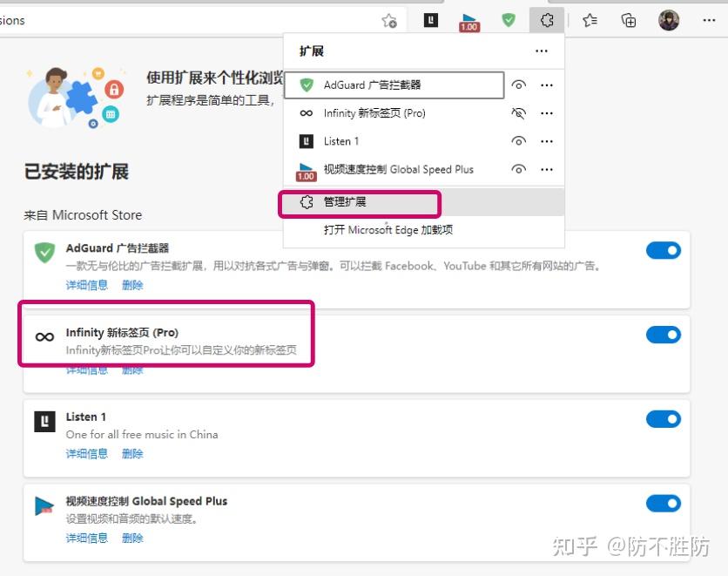Viewport: 728px width, 576px height.
Task: Open more options for Listen 1 in the popup
Action: coord(547,141)
